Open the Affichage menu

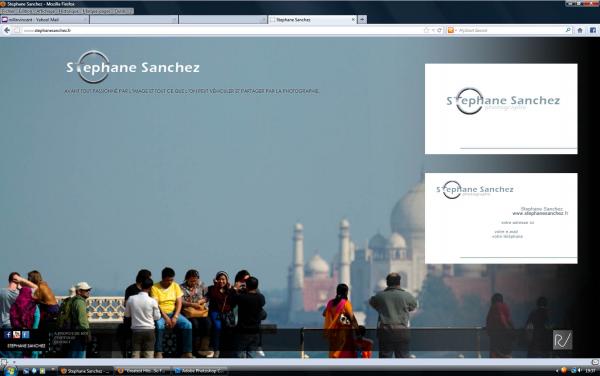(x=46, y=11)
